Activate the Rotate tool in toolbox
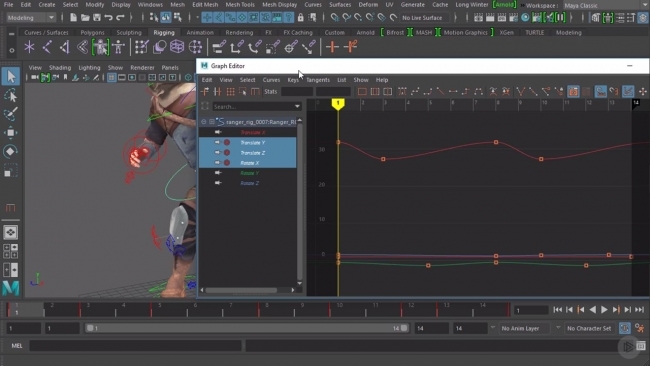 coord(10,151)
